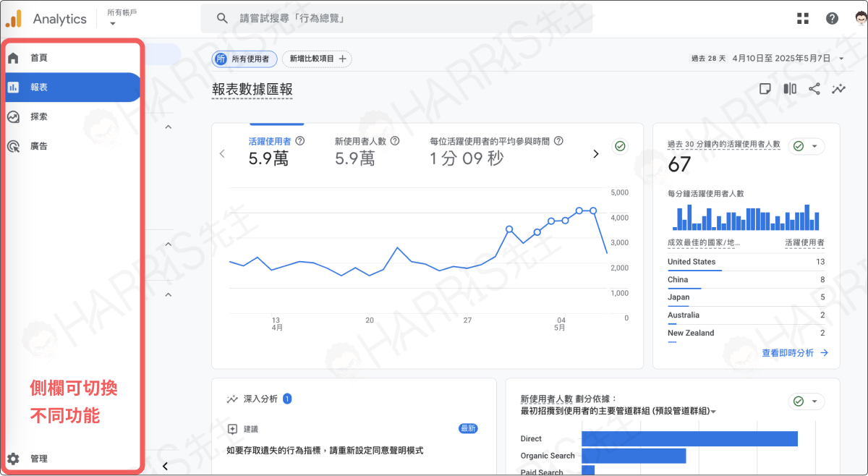Select 報表 in sidebar
The image size is (868, 476).
tap(71, 88)
